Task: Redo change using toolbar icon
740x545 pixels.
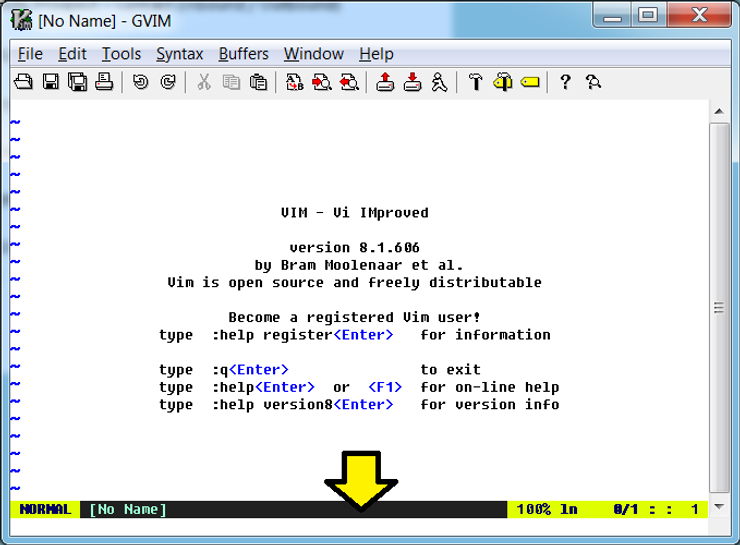Action: coord(168,82)
